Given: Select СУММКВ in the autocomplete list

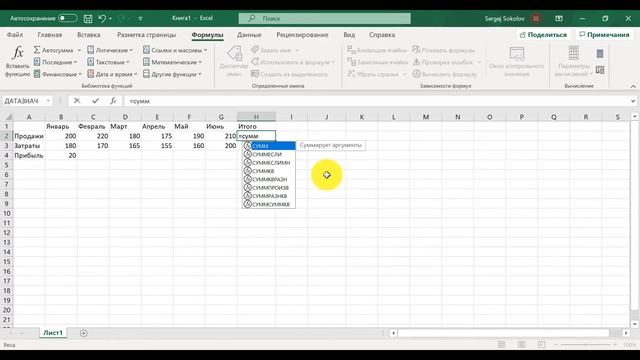Looking at the screenshot, I should tap(269, 171).
